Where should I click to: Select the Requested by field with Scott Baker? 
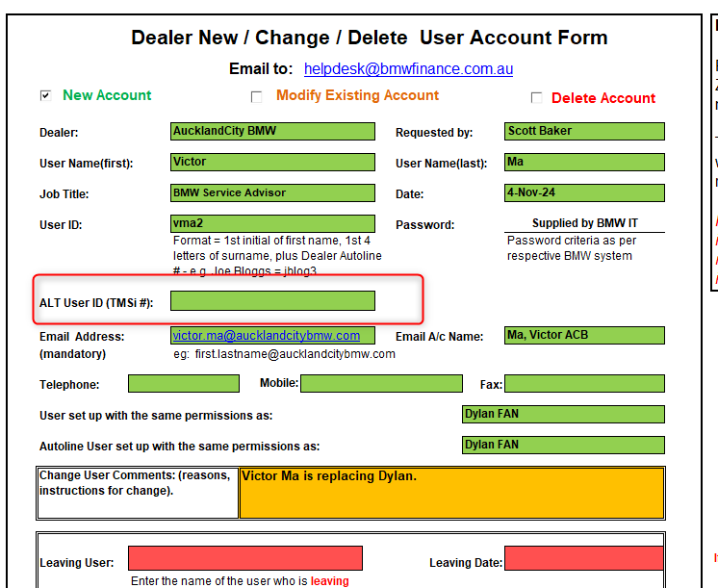click(584, 131)
